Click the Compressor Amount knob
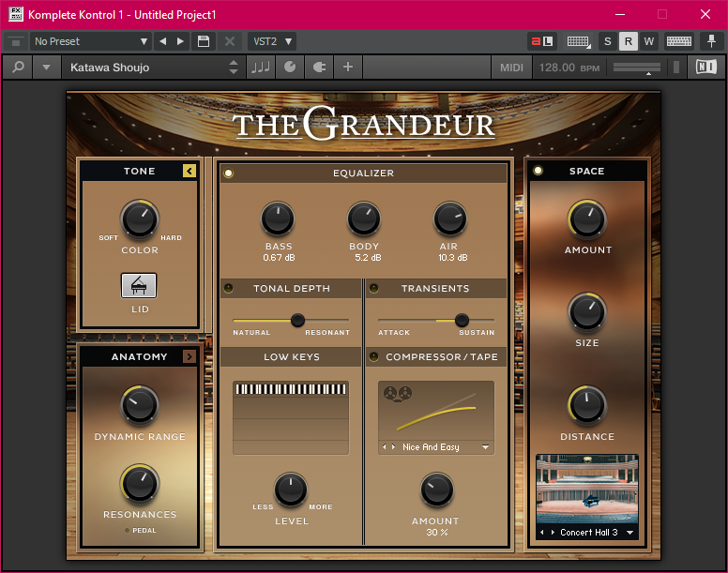The width and height of the screenshot is (728, 573). point(436,490)
